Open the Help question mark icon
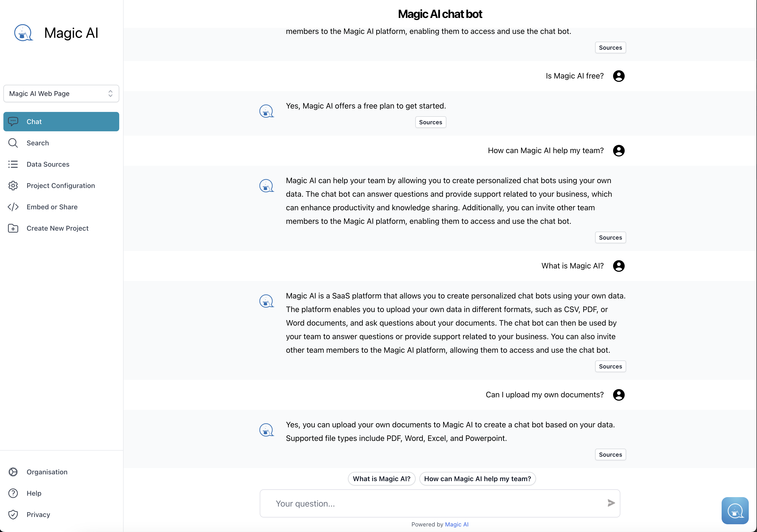This screenshot has width=757, height=532. click(x=13, y=493)
